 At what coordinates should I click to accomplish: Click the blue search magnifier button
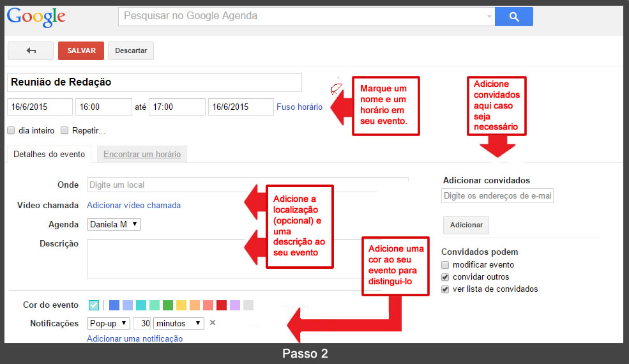513,17
